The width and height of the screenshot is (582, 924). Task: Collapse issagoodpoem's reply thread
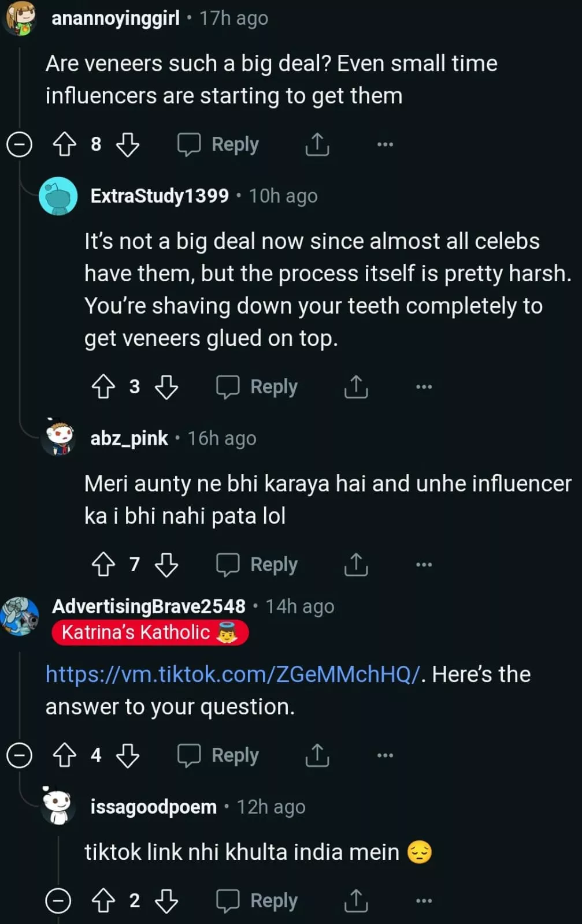[58, 901]
